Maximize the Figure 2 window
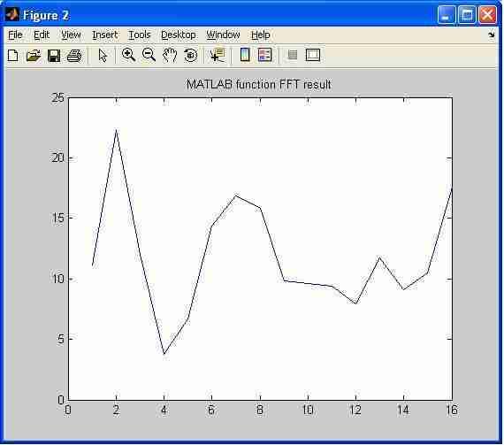 point(467,15)
